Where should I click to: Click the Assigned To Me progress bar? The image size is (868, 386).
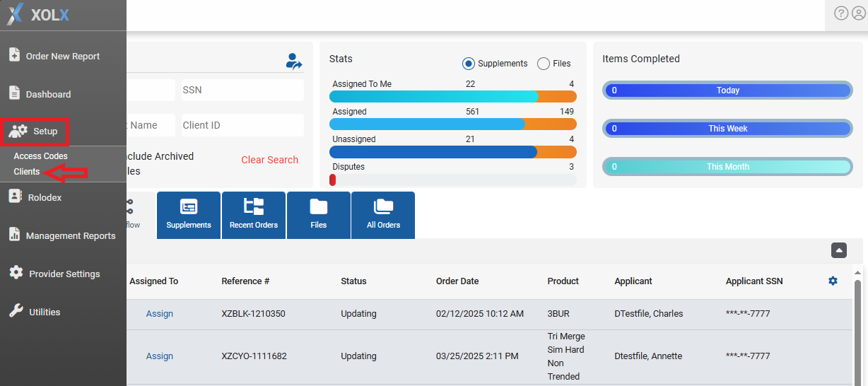pos(453,97)
